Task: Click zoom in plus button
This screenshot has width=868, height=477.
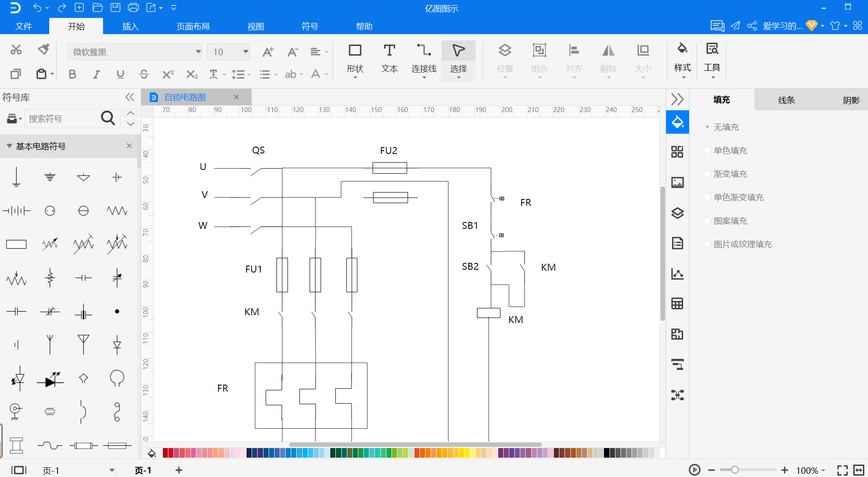Action: click(x=785, y=470)
